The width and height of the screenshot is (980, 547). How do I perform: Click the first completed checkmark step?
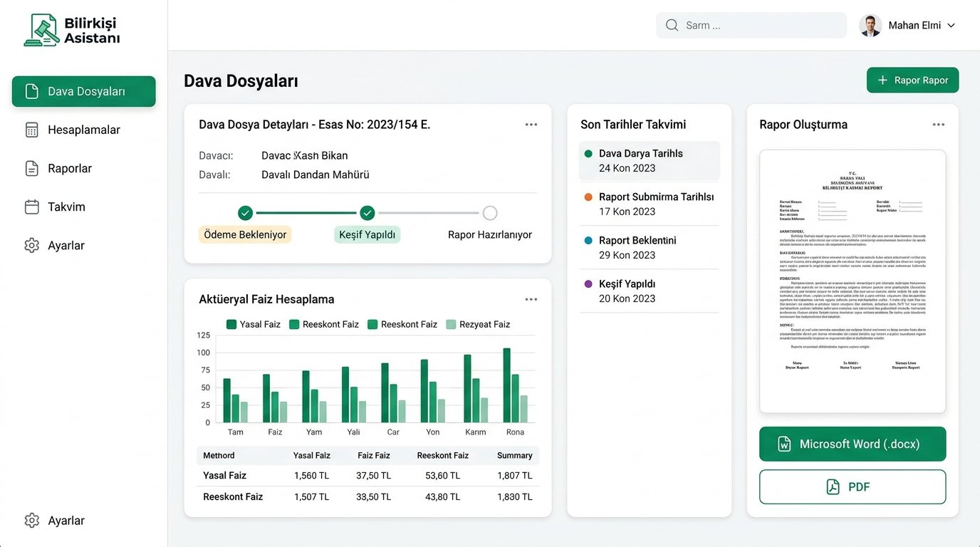coord(245,213)
